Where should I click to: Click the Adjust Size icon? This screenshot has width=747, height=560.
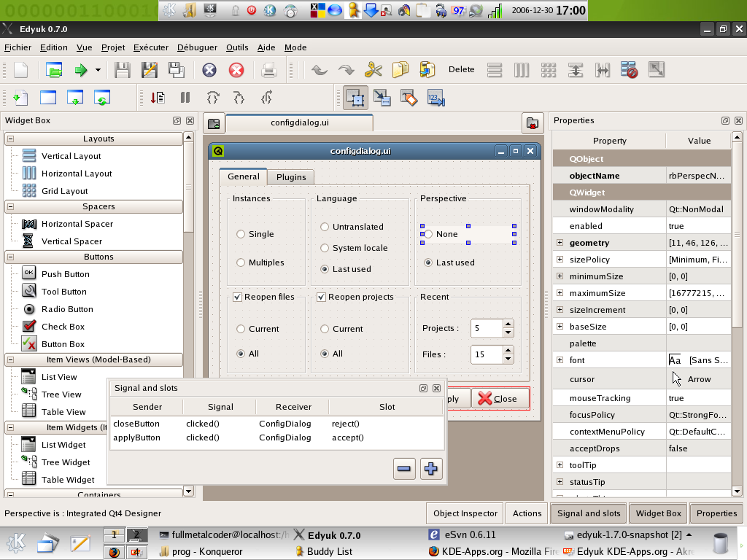657,70
